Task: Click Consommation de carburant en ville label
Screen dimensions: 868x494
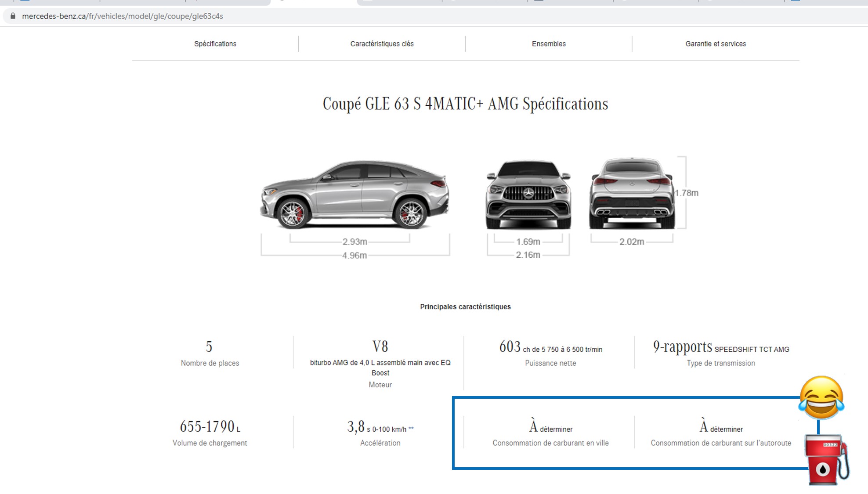Action: (550, 443)
